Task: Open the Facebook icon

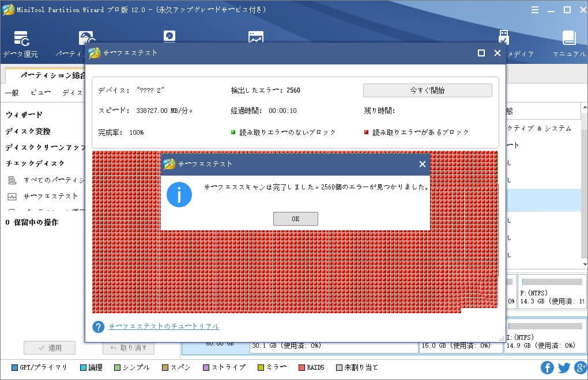Action: 547,368
